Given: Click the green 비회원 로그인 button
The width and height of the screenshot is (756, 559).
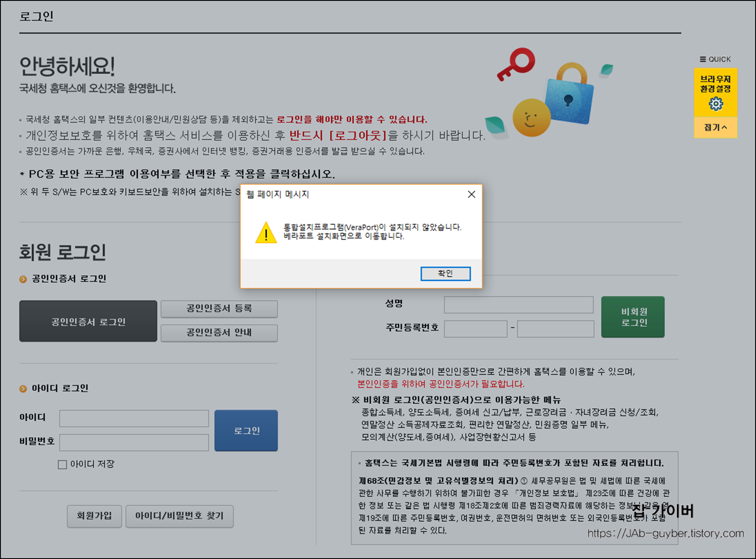Looking at the screenshot, I should click(633, 317).
